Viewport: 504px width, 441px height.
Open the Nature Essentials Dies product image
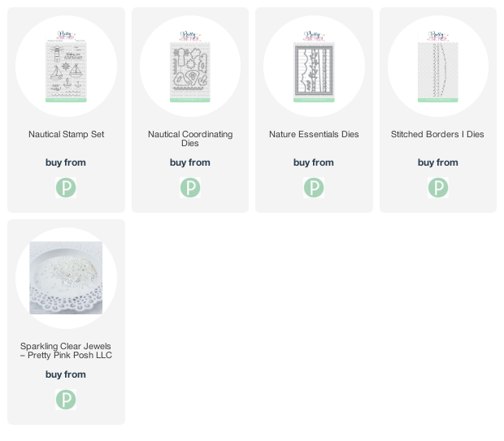tap(314, 67)
